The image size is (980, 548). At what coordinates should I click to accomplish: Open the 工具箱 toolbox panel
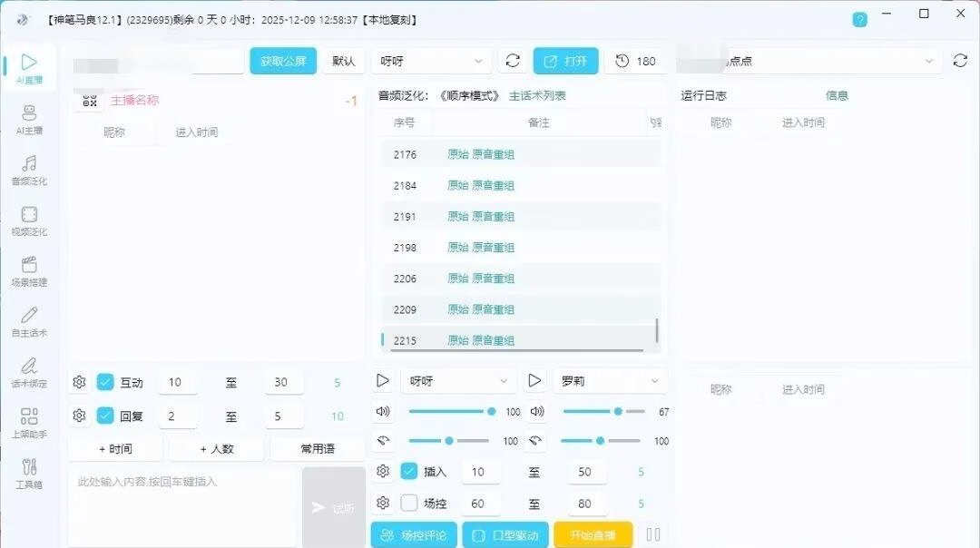[29, 473]
